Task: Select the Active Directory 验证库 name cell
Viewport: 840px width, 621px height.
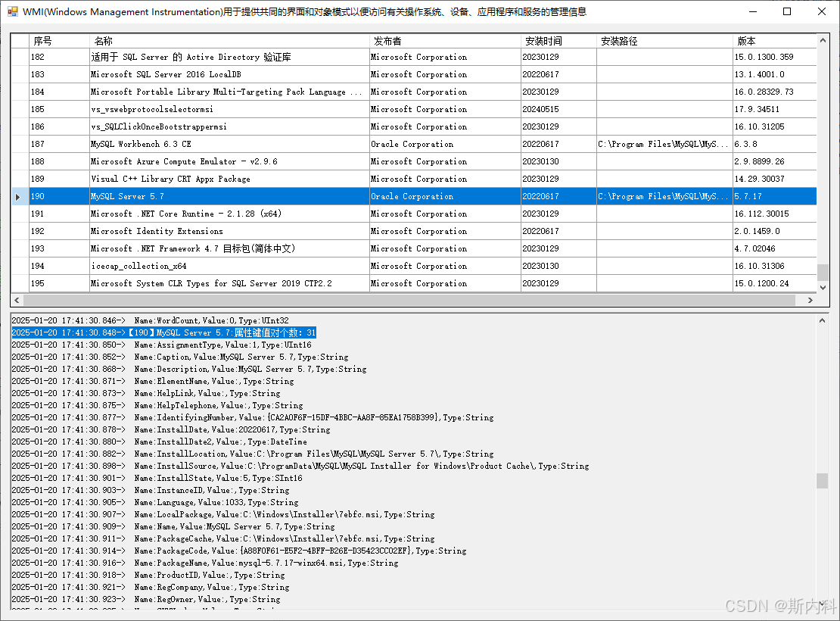Action: tap(229, 57)
